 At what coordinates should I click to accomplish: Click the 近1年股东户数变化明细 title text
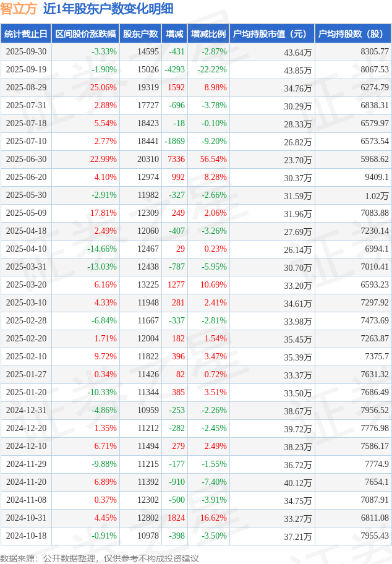pyautogui.click(x=108, y=9)
